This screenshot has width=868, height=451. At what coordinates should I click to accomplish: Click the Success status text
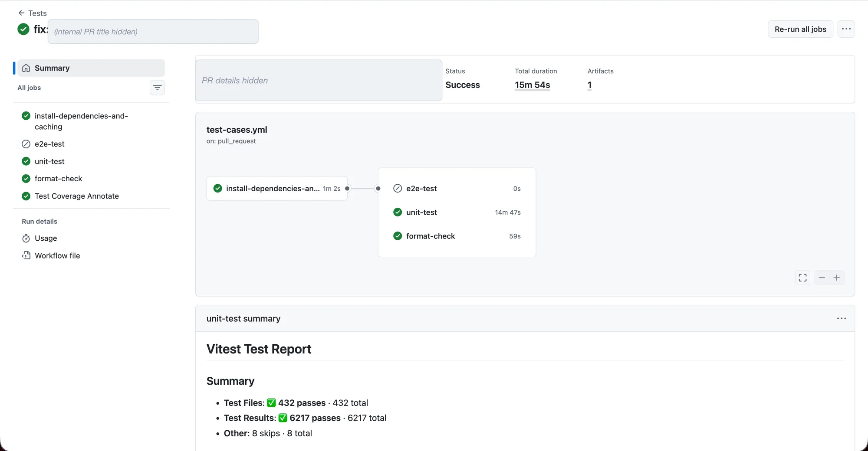463,85
